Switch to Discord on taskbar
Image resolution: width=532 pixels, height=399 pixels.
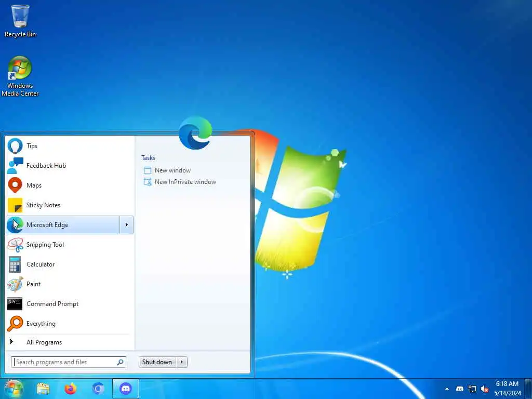click(x=126, y=389)
